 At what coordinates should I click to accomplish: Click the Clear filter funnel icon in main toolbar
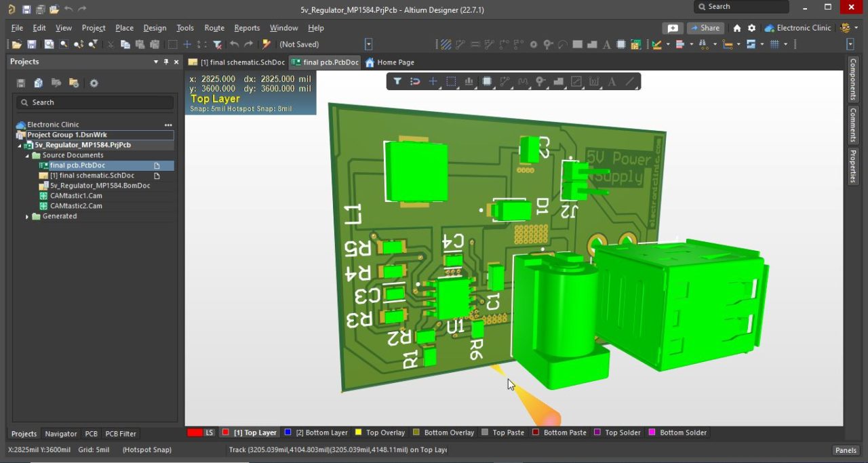point(217,44)
